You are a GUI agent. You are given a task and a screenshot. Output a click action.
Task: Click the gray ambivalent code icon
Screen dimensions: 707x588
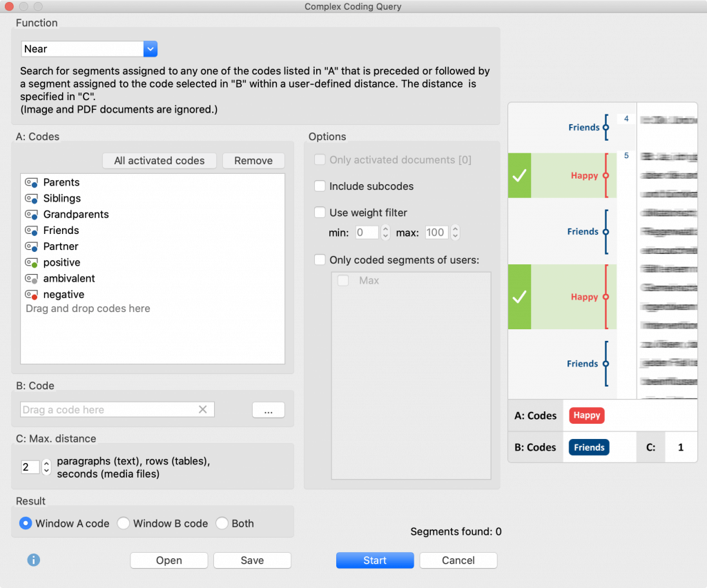pos(31,279)
